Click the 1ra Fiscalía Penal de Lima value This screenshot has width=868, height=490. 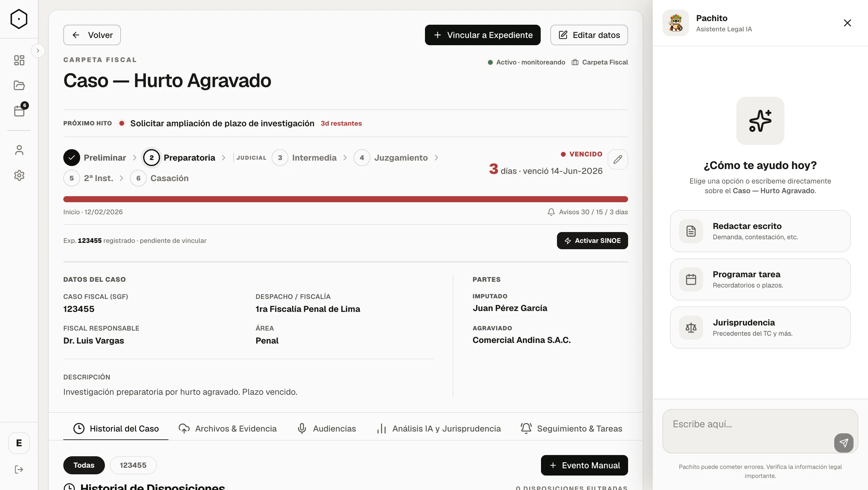(x=308, y=309)
